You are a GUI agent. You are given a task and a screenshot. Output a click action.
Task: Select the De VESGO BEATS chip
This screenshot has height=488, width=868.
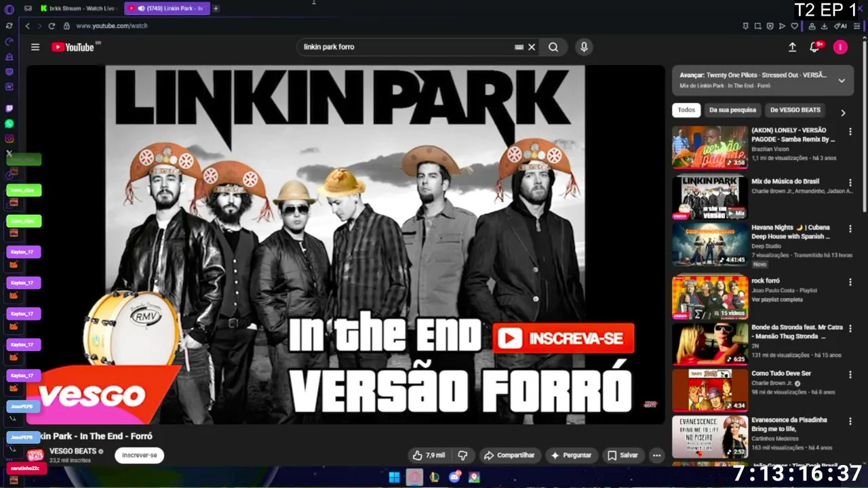(x=795, y=110)
